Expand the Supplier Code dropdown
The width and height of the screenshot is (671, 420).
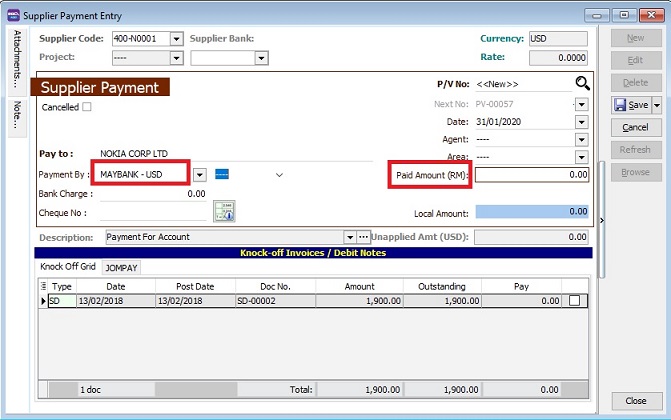click(x=177, y=39)
